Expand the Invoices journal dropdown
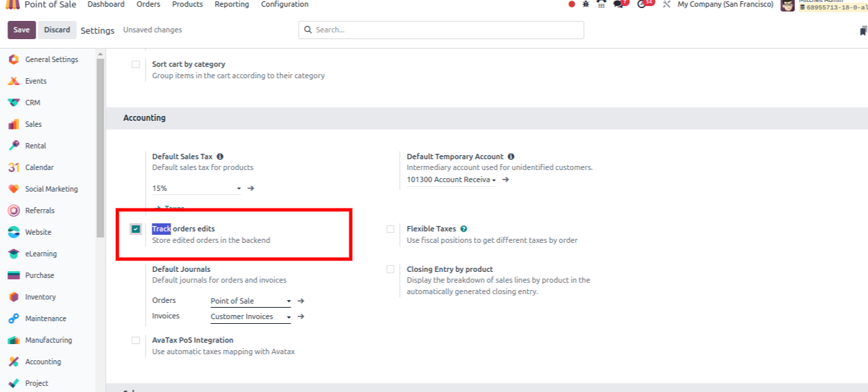This screenshot has width=868, height=392. [x=250, y=316]
